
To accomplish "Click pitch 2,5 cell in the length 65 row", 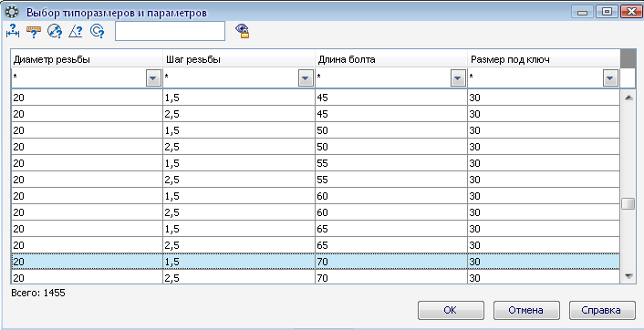I will [x=239, y=245].
